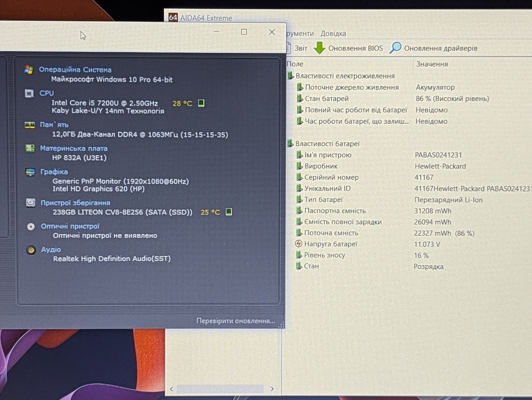The height and width of the screenshot is (400, 532).
Task: Click the audio speaker icon
Action: (31, 250)
